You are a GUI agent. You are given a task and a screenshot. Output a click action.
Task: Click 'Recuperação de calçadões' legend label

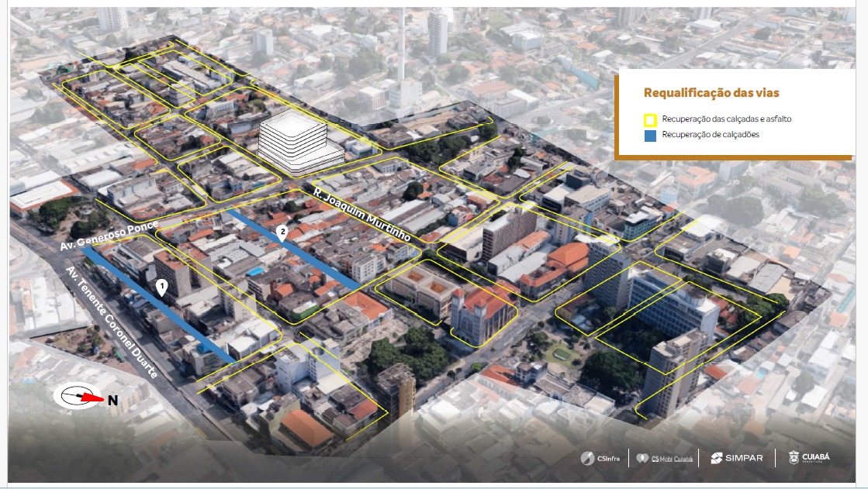711,134
